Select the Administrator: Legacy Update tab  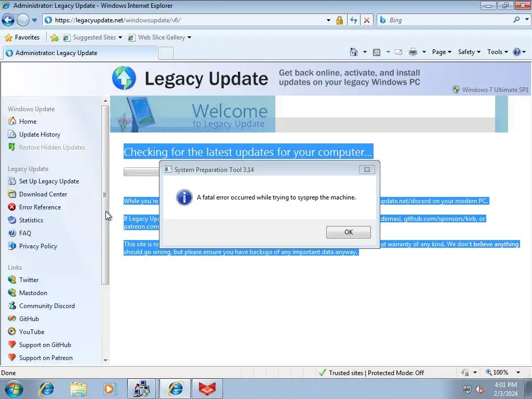(x=80, y=53)
